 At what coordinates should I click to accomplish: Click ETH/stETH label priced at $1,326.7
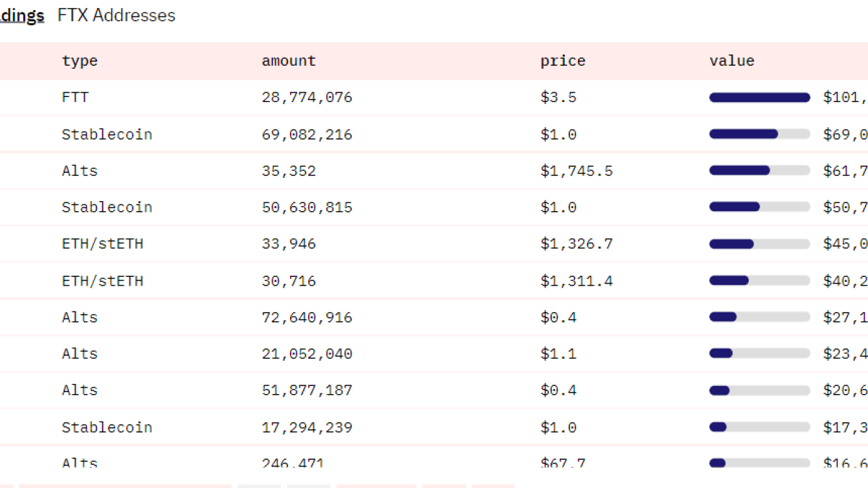click(102, 244)
